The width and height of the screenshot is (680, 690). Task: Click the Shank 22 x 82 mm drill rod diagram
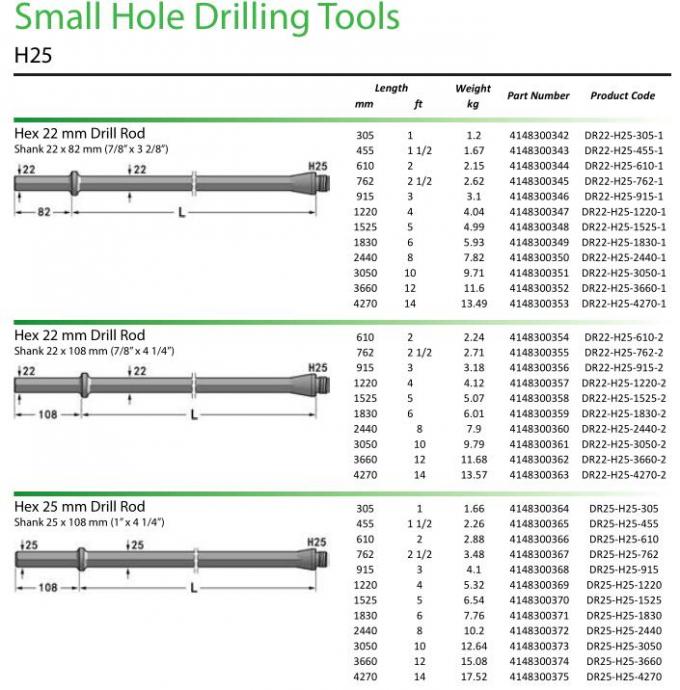(x=172, y=185)
